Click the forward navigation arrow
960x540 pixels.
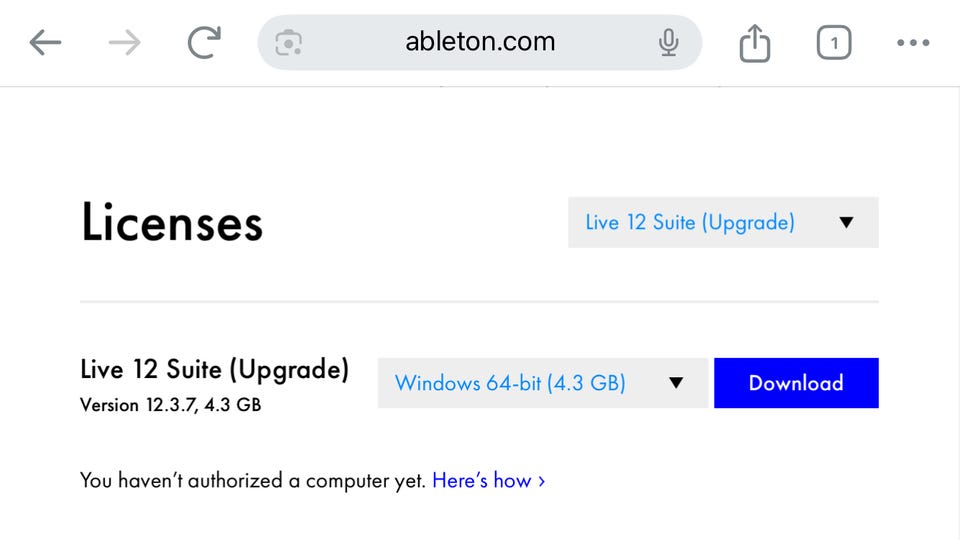(124, 42)
